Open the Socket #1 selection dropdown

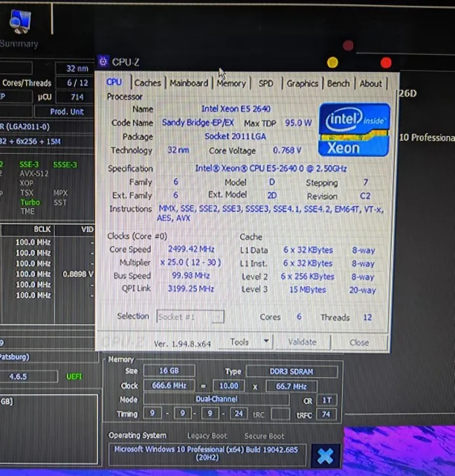(190, 317)
